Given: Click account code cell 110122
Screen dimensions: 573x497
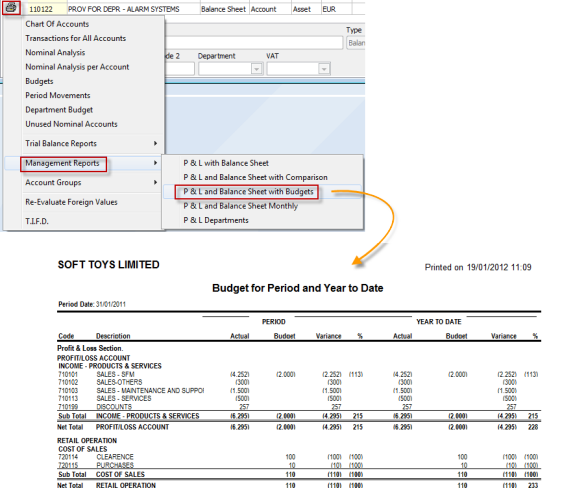Looking at the screenshot, I should coord(41,9).
